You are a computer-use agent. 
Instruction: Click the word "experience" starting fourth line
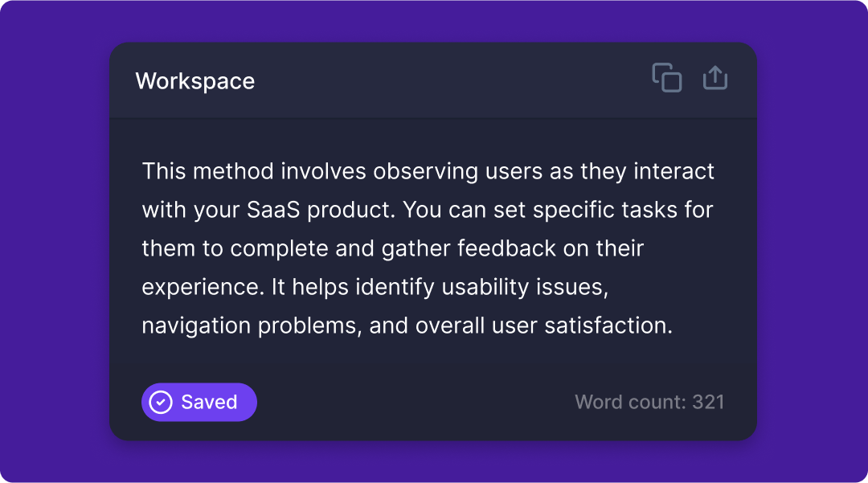(x=200, y=287)
